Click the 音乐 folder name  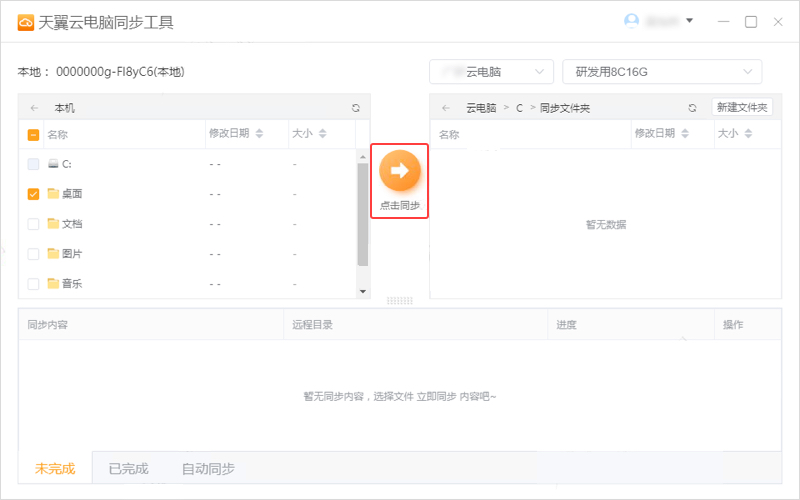click(x=72, y=284)
